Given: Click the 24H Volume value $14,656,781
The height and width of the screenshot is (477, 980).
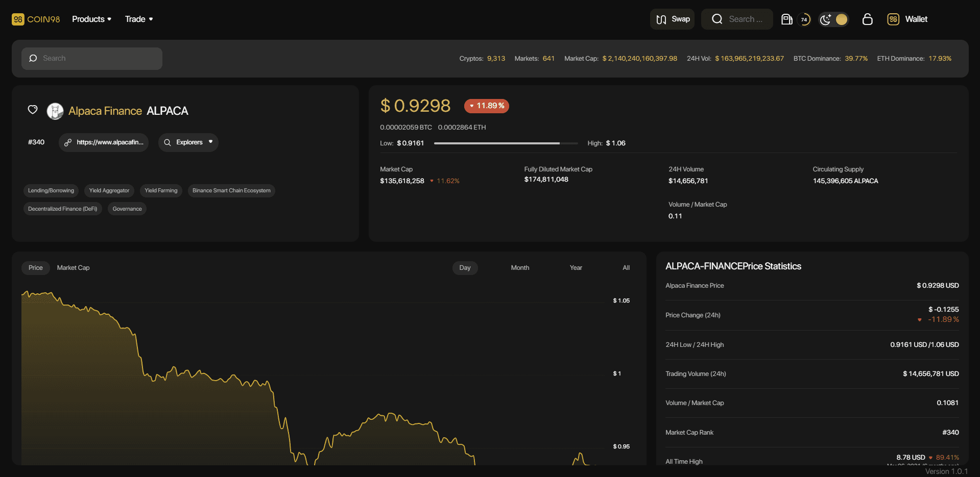Looking at the screenshot, I should click(x=688, y=181).
